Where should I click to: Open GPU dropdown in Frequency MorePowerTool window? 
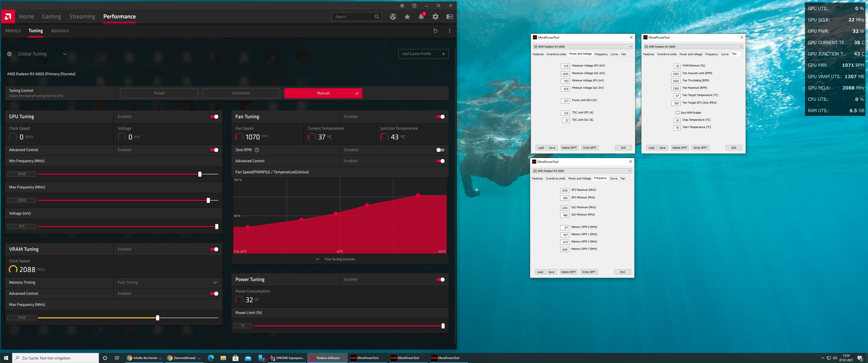pyautogui.click(x=582, y=171)
